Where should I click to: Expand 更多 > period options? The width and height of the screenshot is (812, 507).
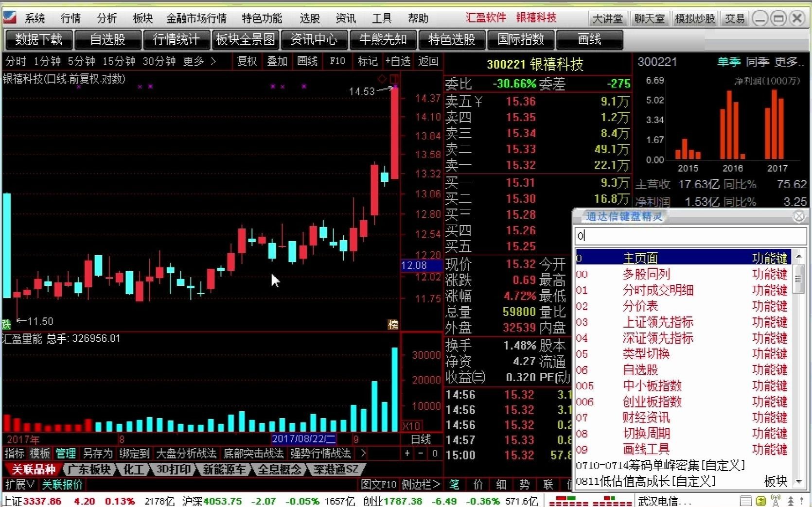click(199, 61)
